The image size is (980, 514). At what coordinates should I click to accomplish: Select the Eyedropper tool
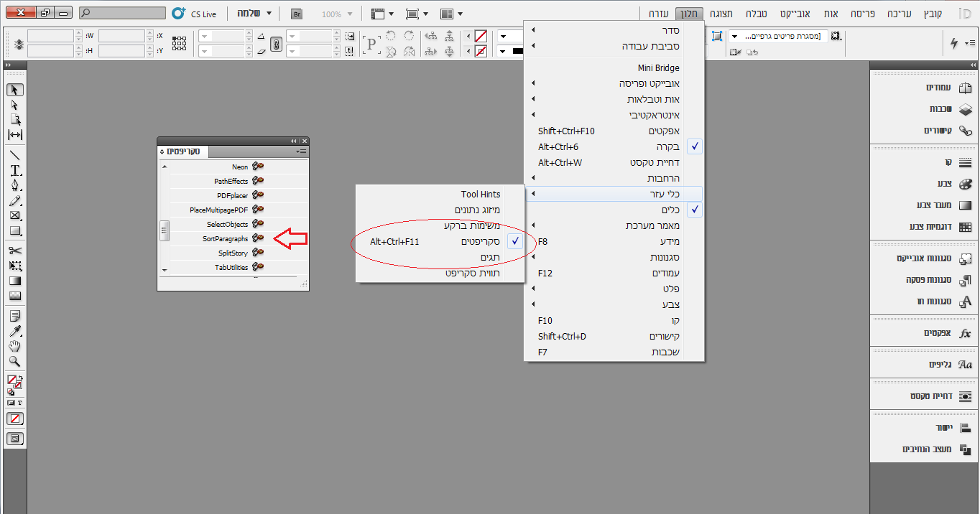15,331
